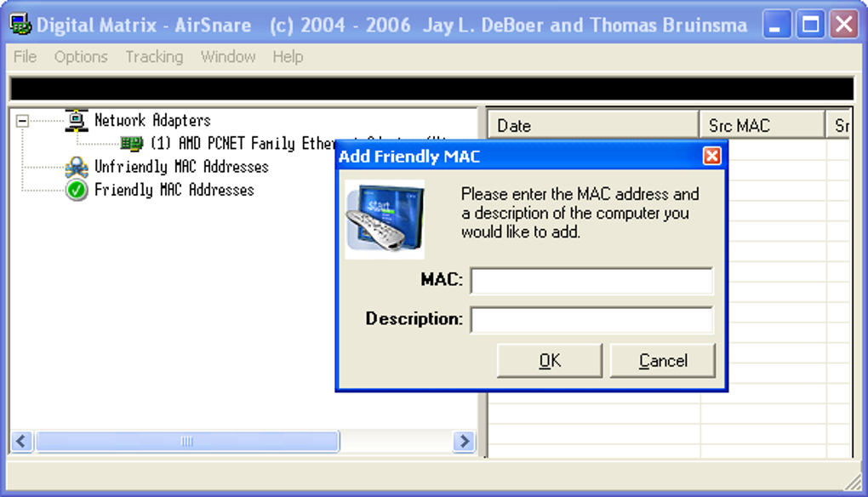The height and width of the screenshot is (497, 868).
Task: Select the Network Adapters tree item
Action: (x=153, y=121)
